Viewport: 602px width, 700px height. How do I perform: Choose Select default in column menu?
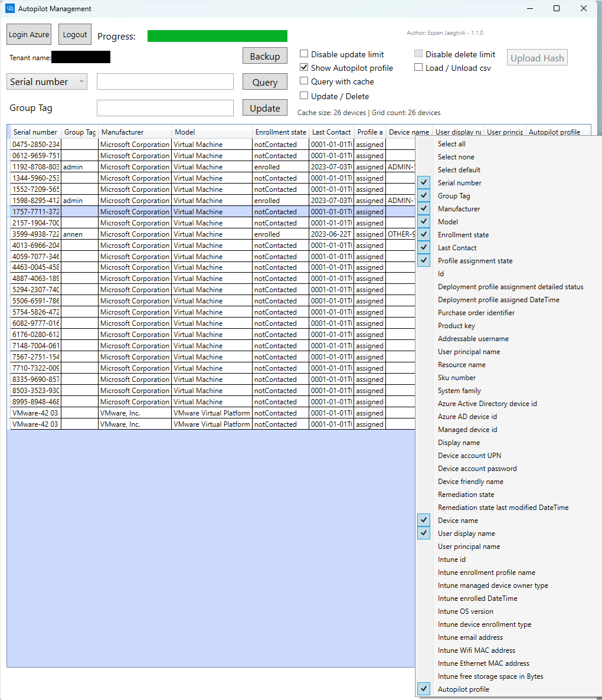[459, 169]
